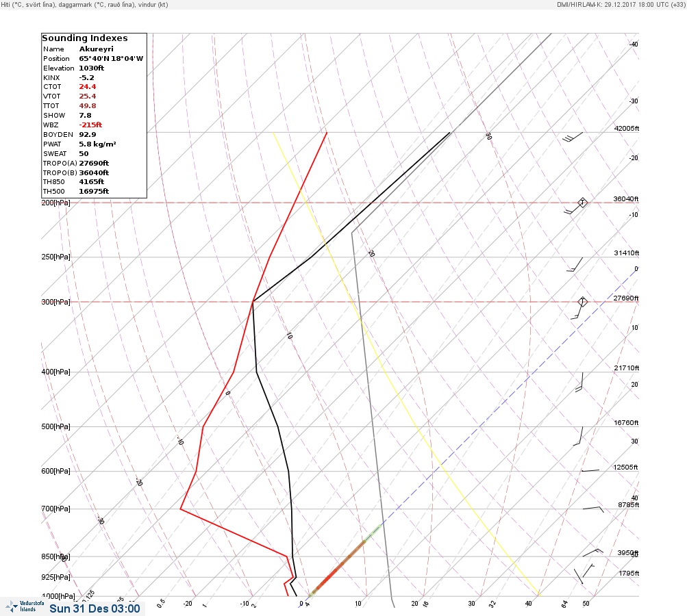
Task: Click the station name 'Akureyri'
Action: (x=96, y=49)
